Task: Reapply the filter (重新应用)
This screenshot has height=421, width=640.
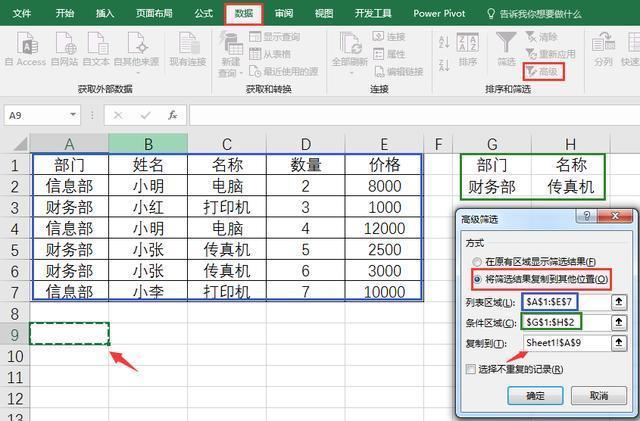Action: (x=550, y=54)
